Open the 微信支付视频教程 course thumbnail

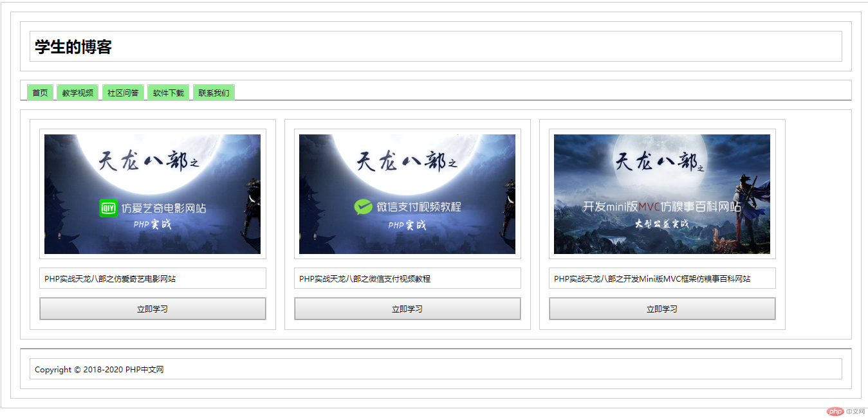tap(407, 194)
